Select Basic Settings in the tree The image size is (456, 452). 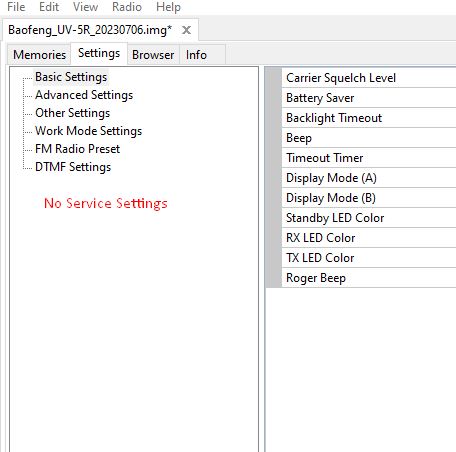click(71, 77)
